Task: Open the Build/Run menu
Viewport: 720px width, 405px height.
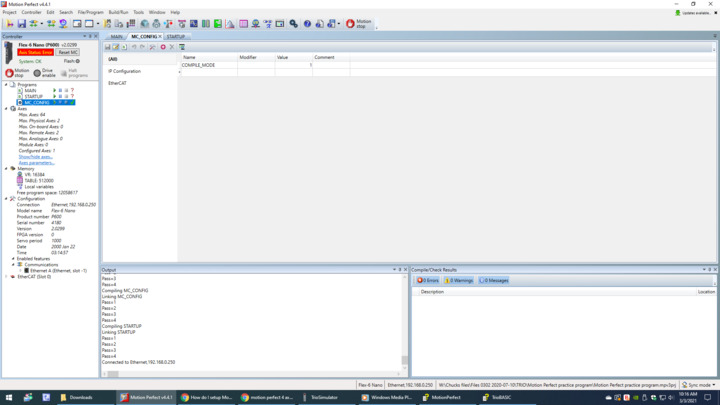Action: tap(118, 12)
